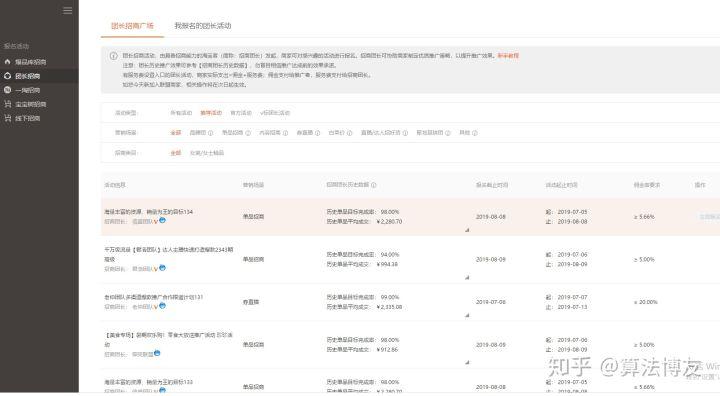Click Wangwang chat icon in the 目标134 row
This screenshot has height=396, width=720.
[x=162, y=221]
